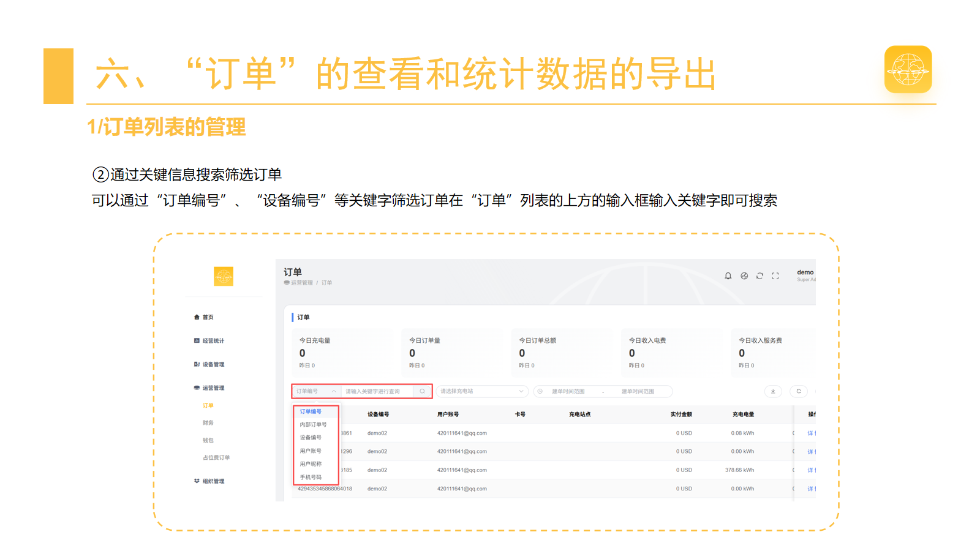980x551 pixels.
Task: Click the 运营管理 menu icon
Action: pyautogui.click(x=197, y=388)
